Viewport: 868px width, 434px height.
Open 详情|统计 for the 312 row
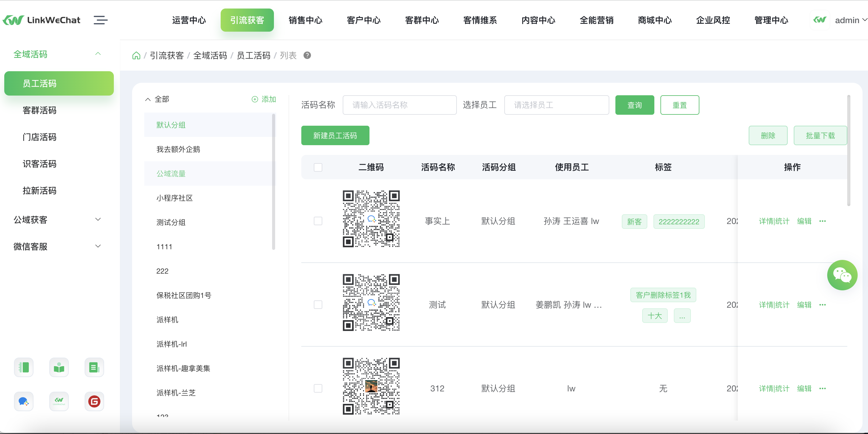[x=774, y=388]
